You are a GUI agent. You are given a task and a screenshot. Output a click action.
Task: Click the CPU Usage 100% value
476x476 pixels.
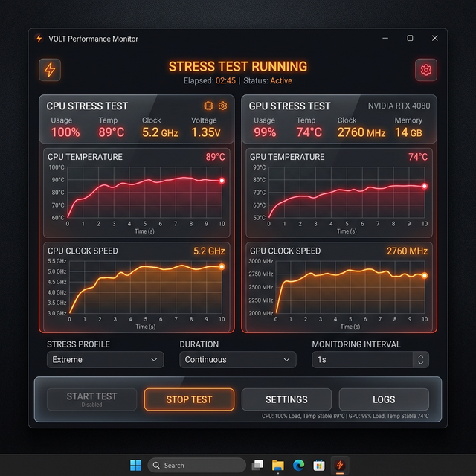[x=65, y=132]
